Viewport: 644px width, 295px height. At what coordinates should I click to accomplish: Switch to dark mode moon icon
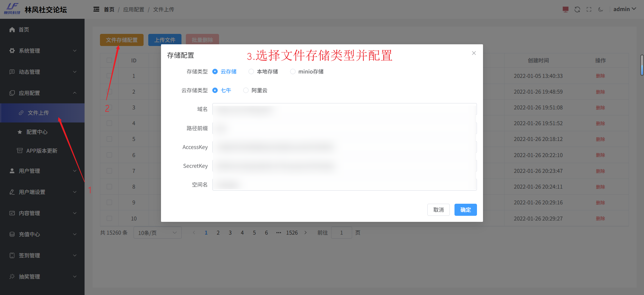[x=601, y=9]
